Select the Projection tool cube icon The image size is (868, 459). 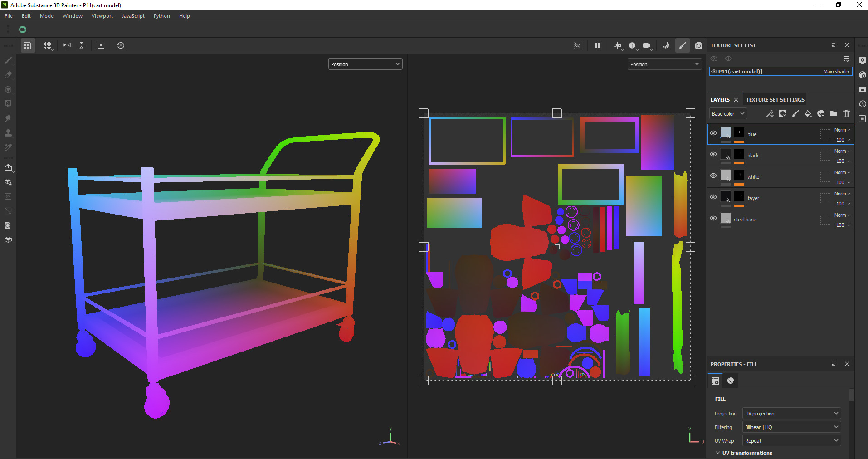pyautogui.click(x=8, y=89)
